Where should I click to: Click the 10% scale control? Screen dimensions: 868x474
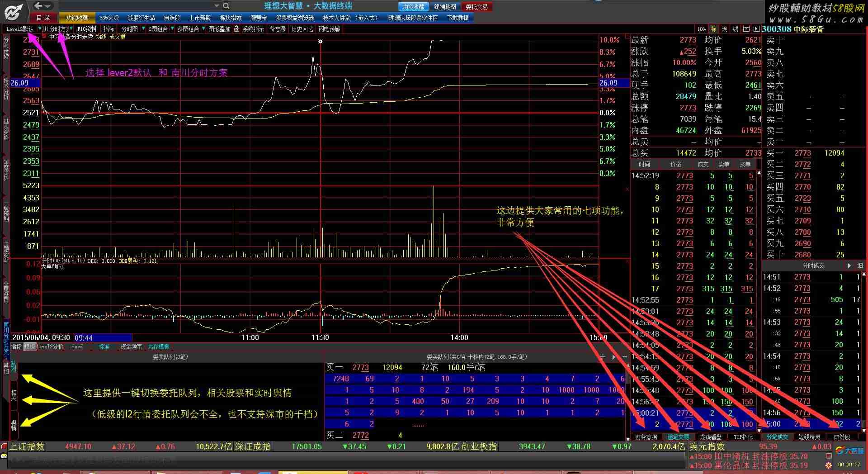pos(701,29)
